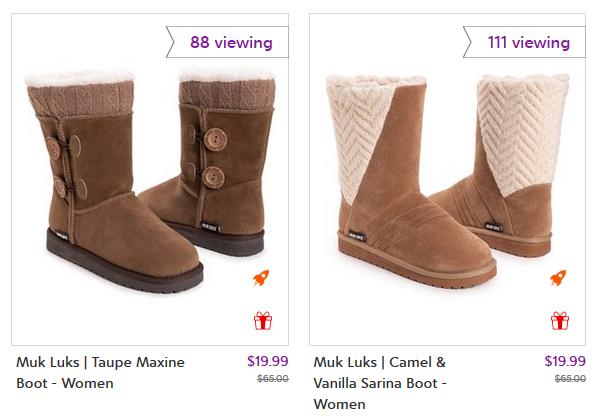Click the $19.99 price under Taupe Maxine

pos(268,362)
